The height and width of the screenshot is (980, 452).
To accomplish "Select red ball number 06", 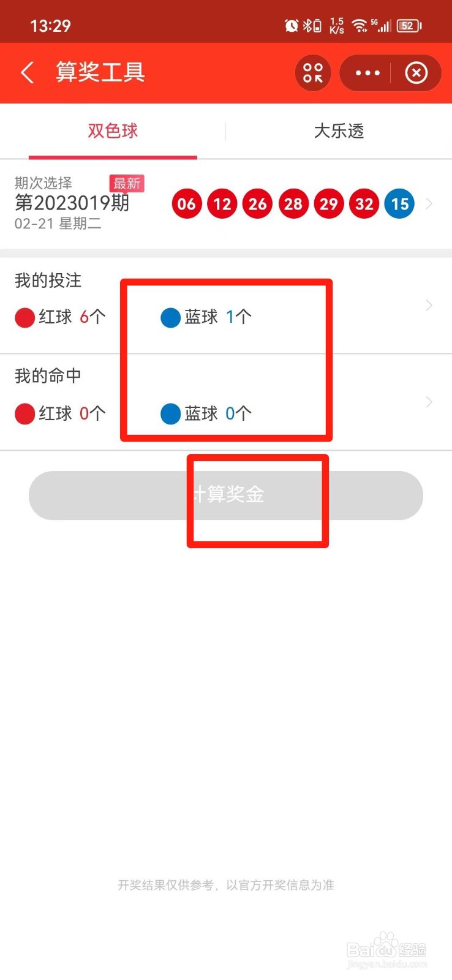I will pyautogui.click(x=187, y=204).
